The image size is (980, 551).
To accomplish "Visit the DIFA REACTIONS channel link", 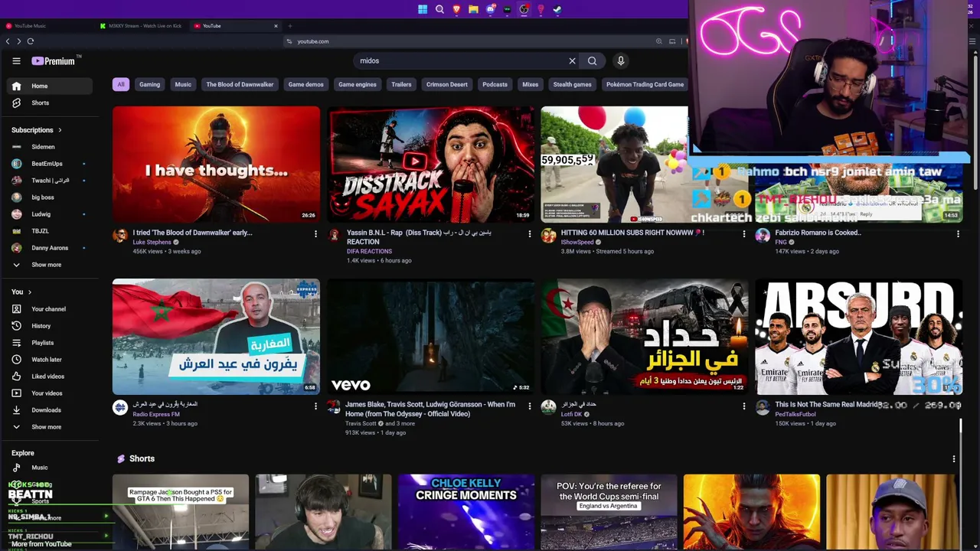I will pos(369,252).
